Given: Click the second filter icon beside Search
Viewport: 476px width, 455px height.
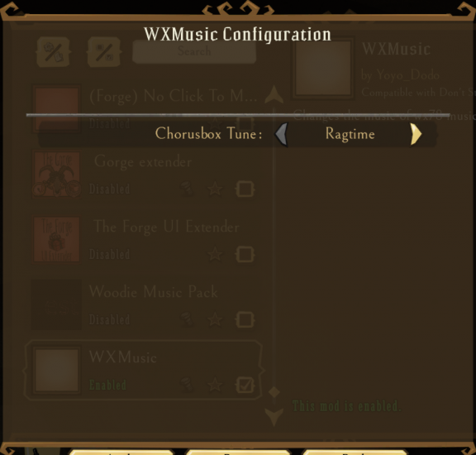Looking at the screenshot, I should click(104, 52).
